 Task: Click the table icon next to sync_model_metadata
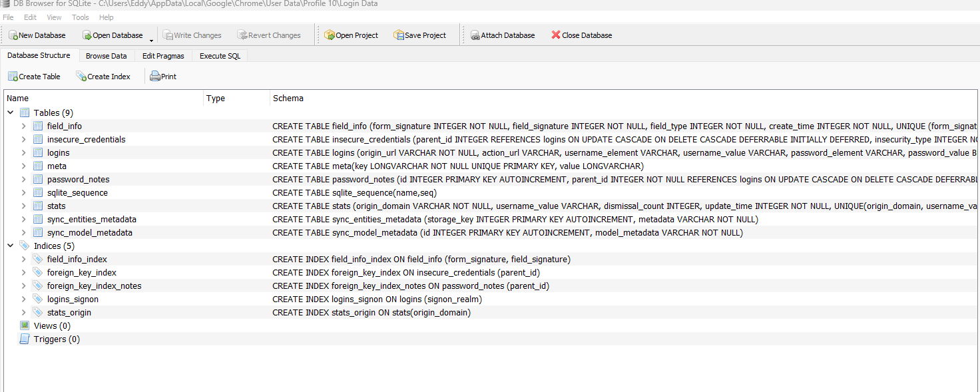tap(38, 232)
